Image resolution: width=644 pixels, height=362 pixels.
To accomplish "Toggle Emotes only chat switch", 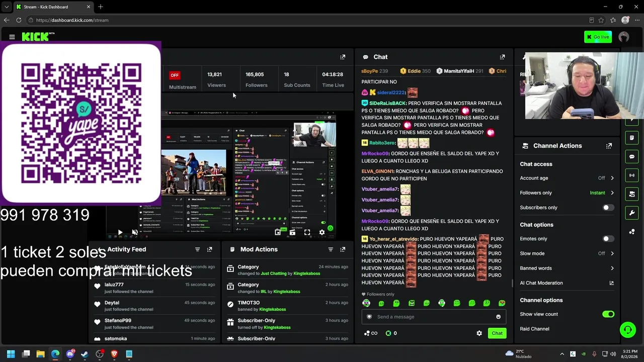I will coord(608,239).
